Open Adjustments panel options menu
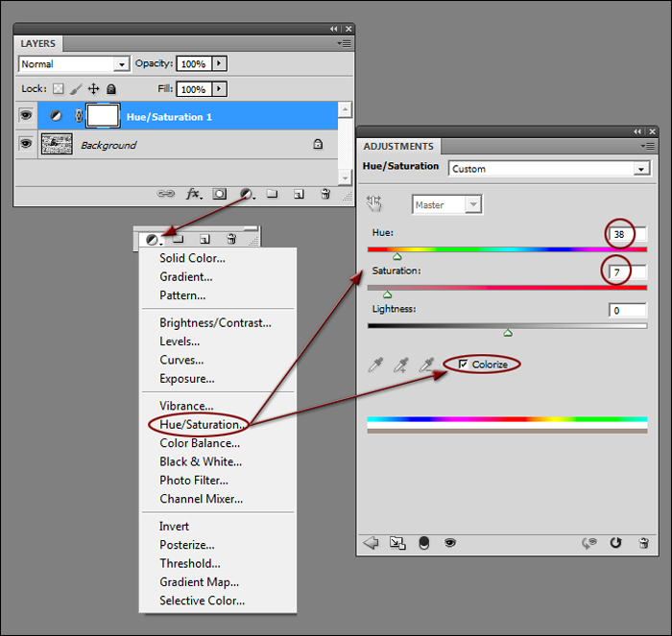Viewport: 672px width, 636px height. pos(648,147)
